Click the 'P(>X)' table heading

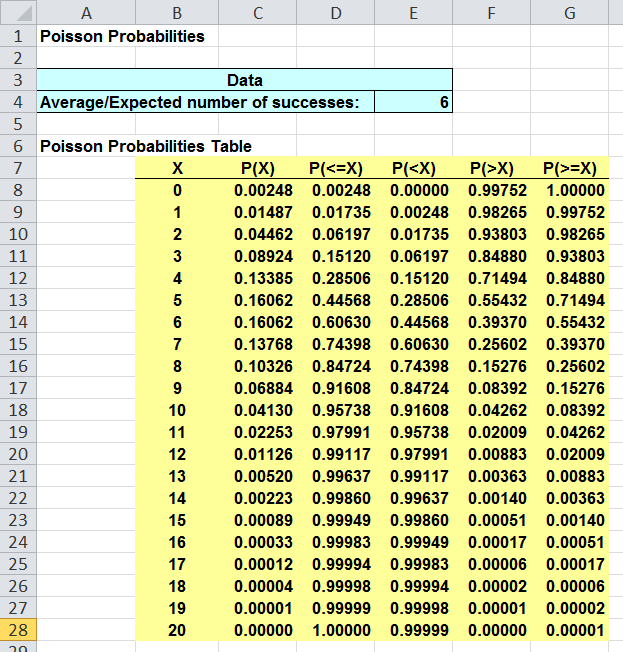tap(492, 168)
